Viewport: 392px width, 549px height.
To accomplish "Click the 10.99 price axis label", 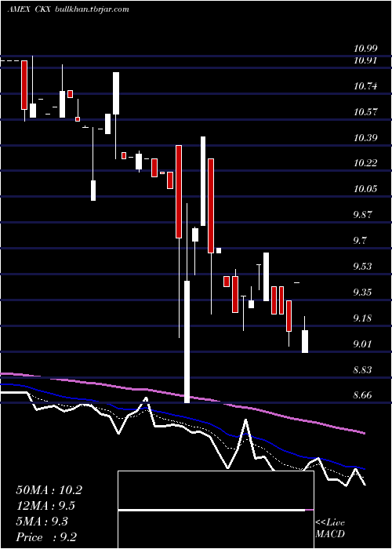I will coord(365,49).
